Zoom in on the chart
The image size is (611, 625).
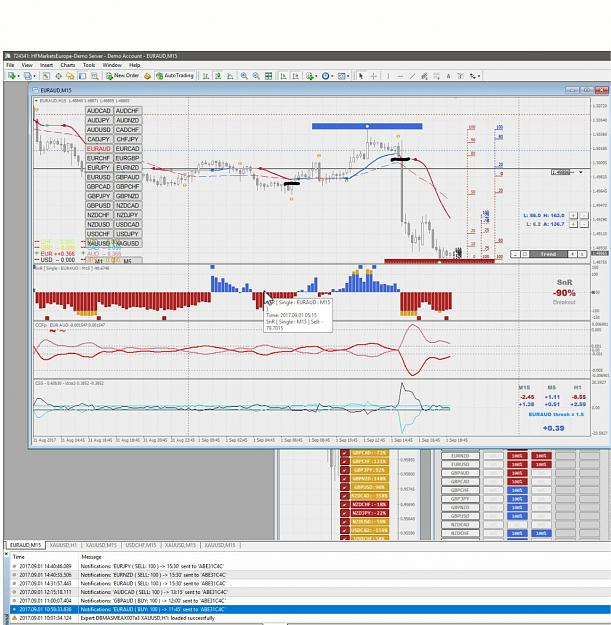click(x=244, y=76)
